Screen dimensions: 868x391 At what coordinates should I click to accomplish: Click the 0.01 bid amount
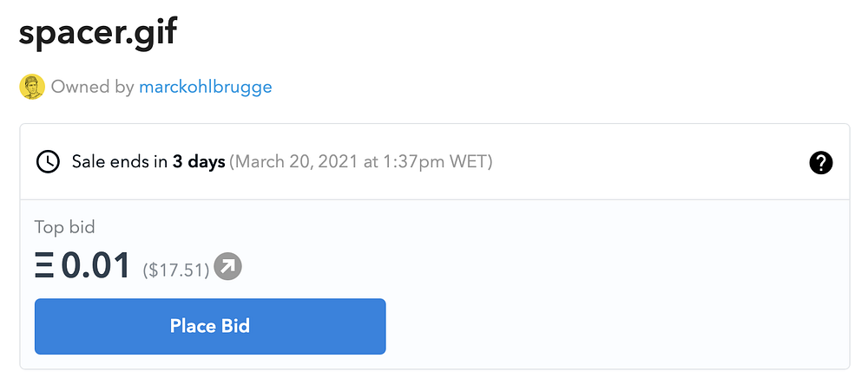(x=95, y=266)
